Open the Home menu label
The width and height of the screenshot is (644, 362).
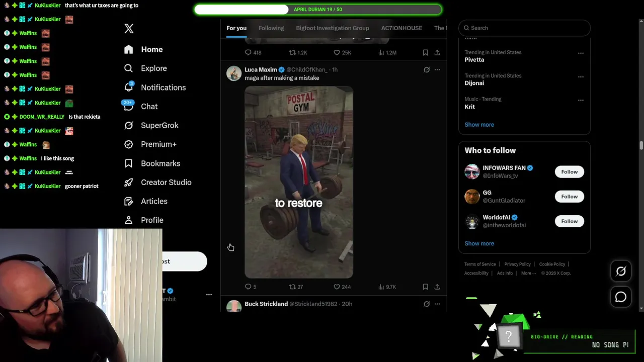click(x=152, y=49)
